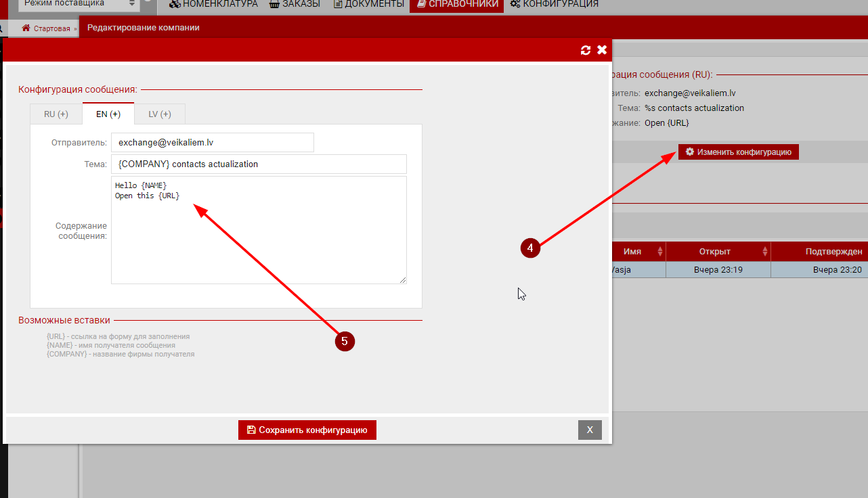Click the home icon next to Стартовая
The height and width of the screenshot is (498, 868).
pos(26,28)
